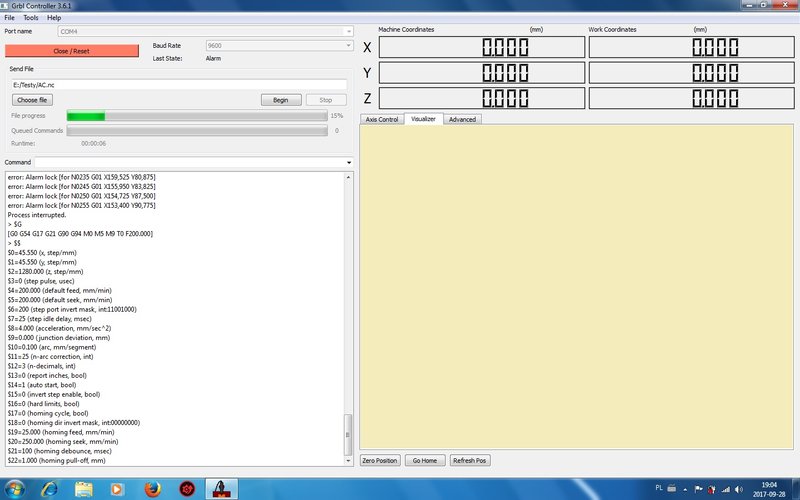This screenshot has height=500, width=800.
Task: Open the media player taskbar icon
Action: (x=117, y=489)
